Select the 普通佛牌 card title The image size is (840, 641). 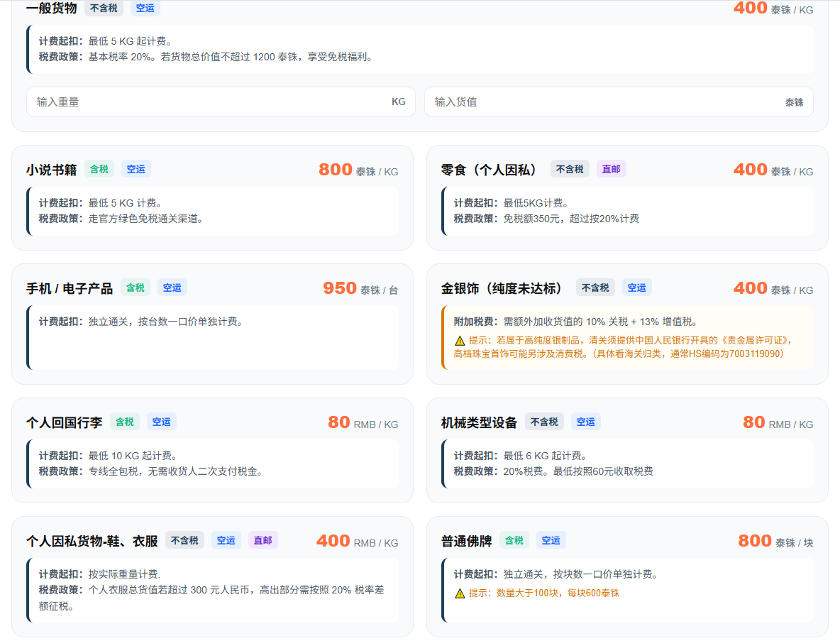[x=466, y=542]
